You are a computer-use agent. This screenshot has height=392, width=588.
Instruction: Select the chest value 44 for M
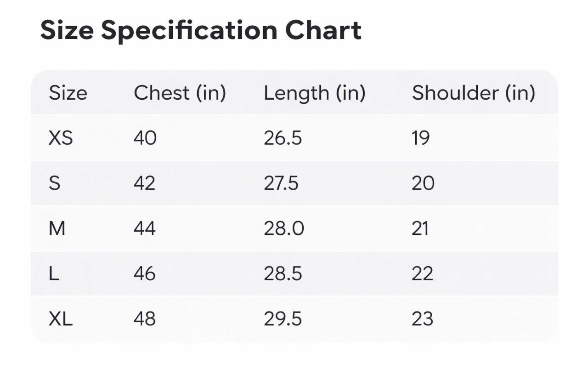145,228
